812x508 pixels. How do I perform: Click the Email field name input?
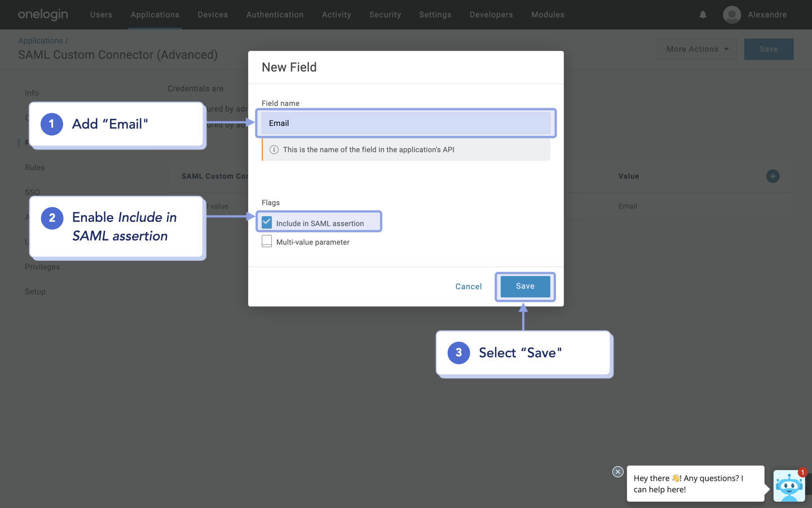(405, 123)
